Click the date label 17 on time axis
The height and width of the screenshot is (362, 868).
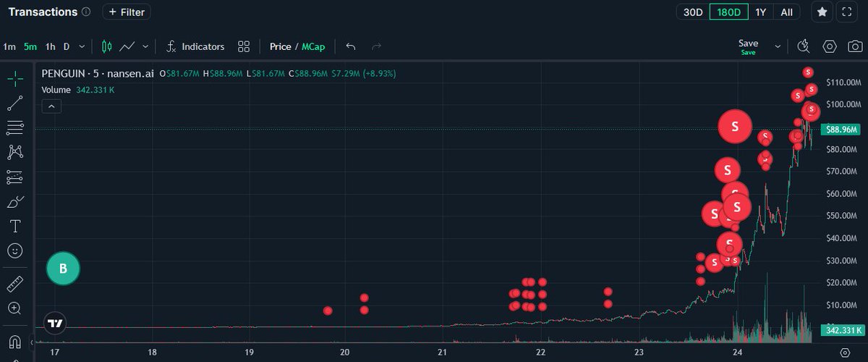coord(54,353)
